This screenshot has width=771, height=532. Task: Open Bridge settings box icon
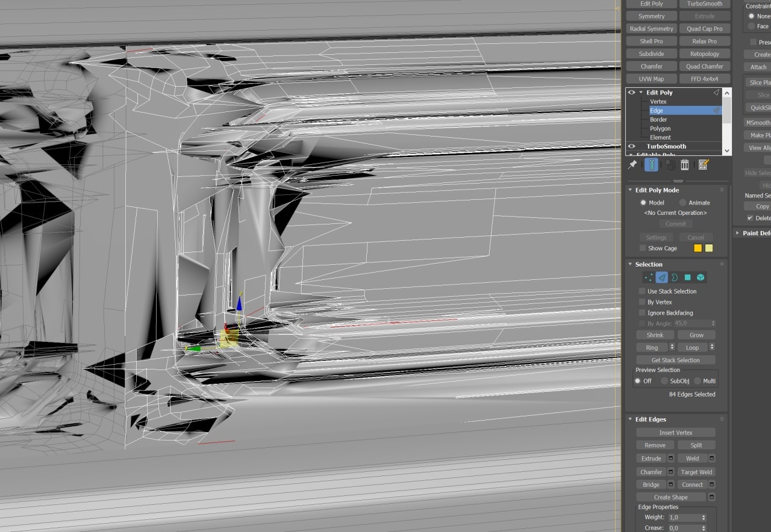671,484
